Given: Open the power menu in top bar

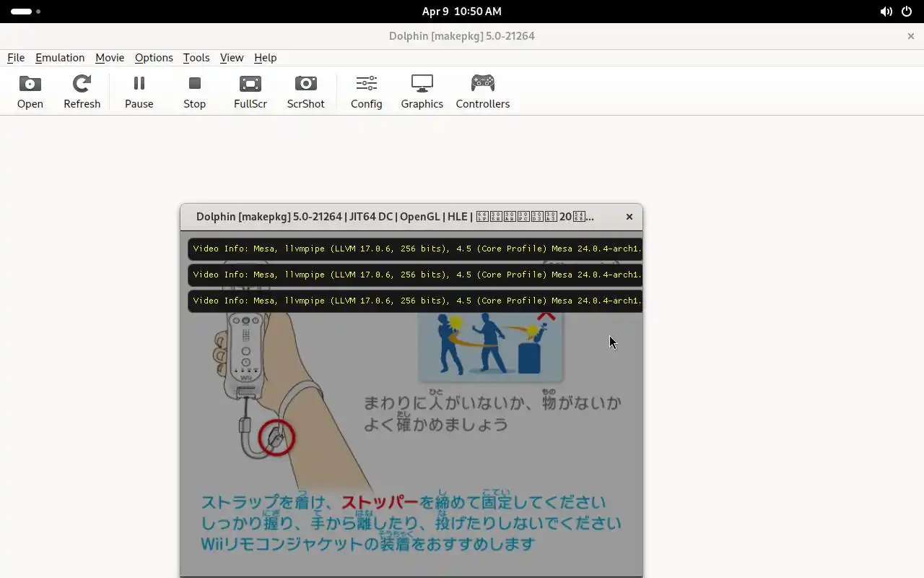Looking at the screenshot, I should pyautogui.click(x=907, y=12).
